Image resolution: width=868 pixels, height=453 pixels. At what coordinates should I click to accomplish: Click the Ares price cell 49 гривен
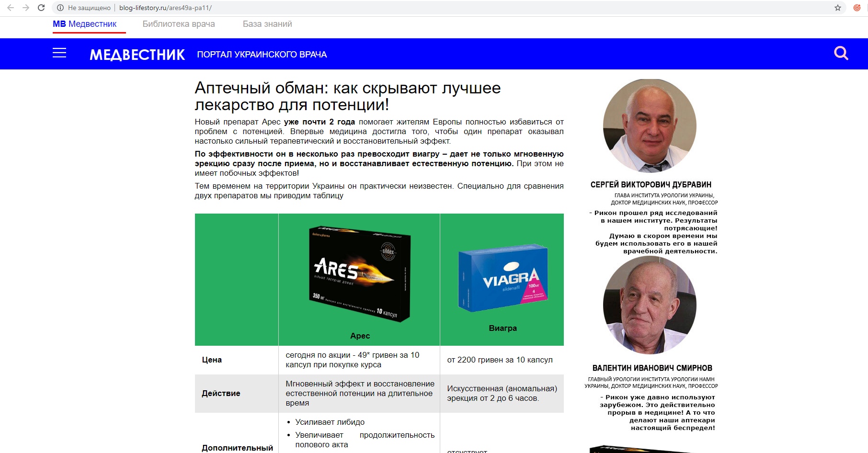pos(359,360)
